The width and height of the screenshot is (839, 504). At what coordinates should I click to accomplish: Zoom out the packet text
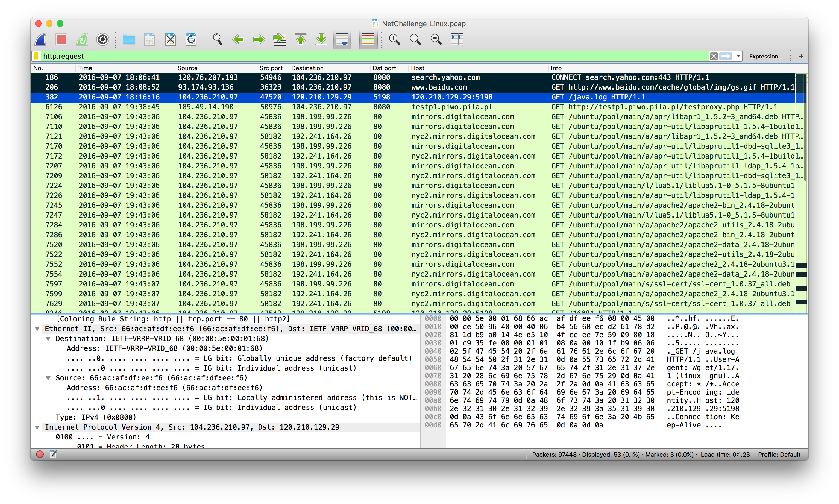pos(415,39)
